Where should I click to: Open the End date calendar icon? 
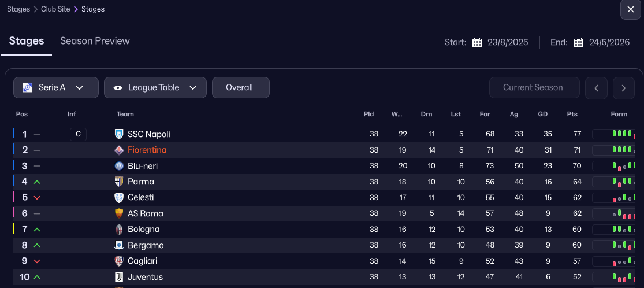579,42
